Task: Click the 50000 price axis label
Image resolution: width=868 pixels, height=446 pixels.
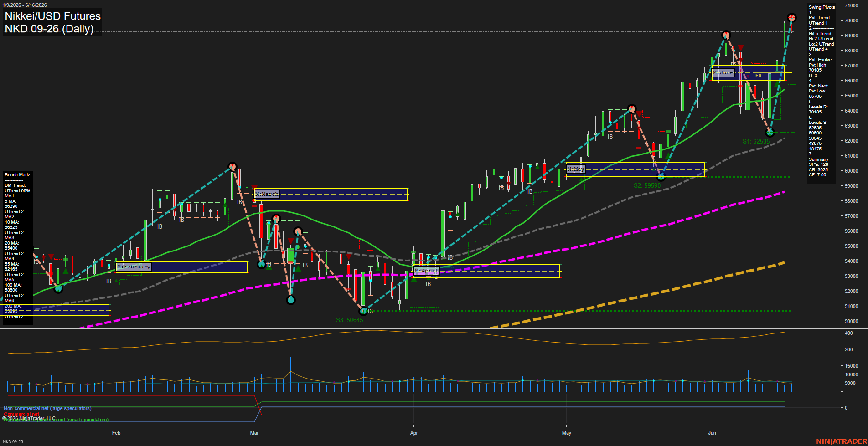Action: tap(852, 321)
